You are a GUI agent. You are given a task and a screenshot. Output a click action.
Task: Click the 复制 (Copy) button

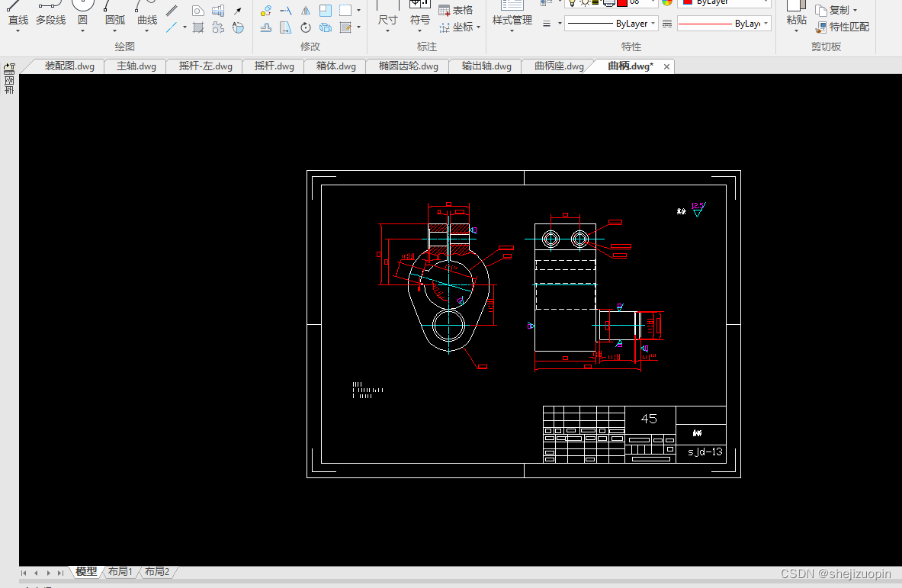(833, 10)
